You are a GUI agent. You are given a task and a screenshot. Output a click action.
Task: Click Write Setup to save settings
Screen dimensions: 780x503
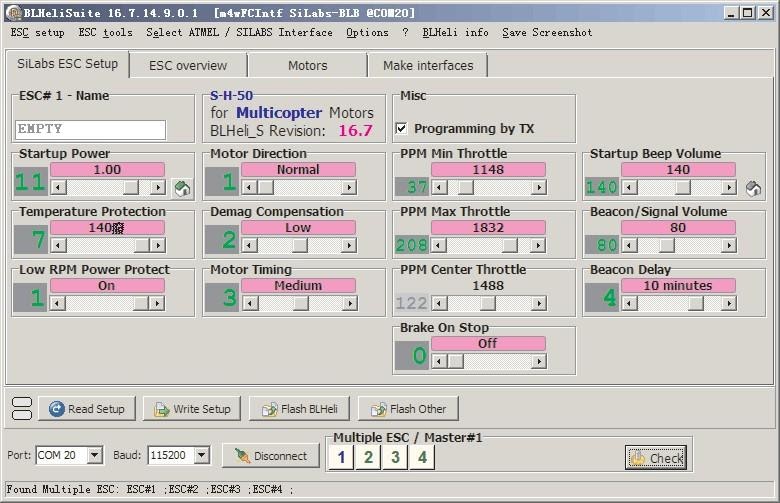tap(192, 409)
